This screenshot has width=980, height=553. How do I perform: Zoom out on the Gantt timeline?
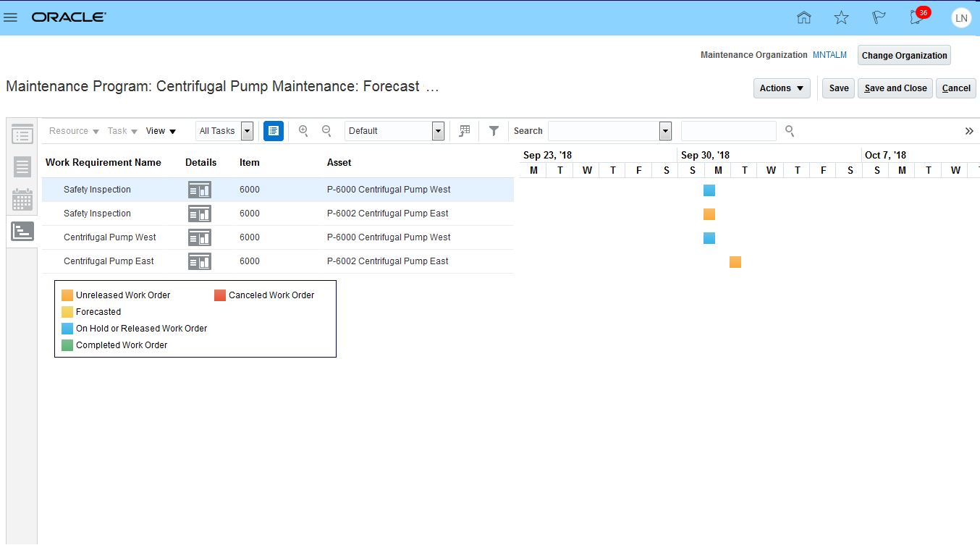pos(326,131)
